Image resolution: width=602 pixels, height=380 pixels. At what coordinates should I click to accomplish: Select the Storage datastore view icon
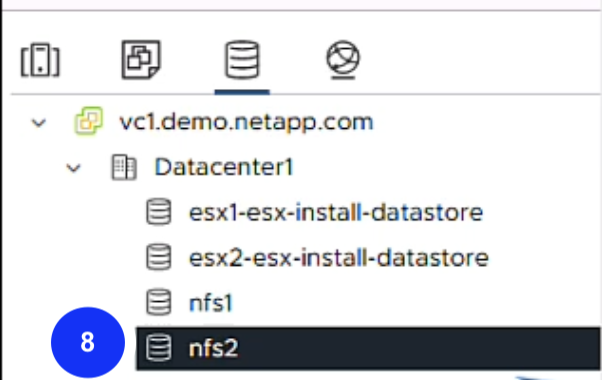[x=242, y=59]
